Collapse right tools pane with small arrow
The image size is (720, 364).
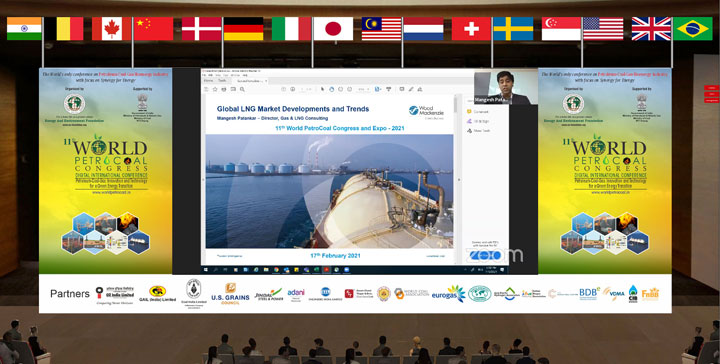click(458, 179)
